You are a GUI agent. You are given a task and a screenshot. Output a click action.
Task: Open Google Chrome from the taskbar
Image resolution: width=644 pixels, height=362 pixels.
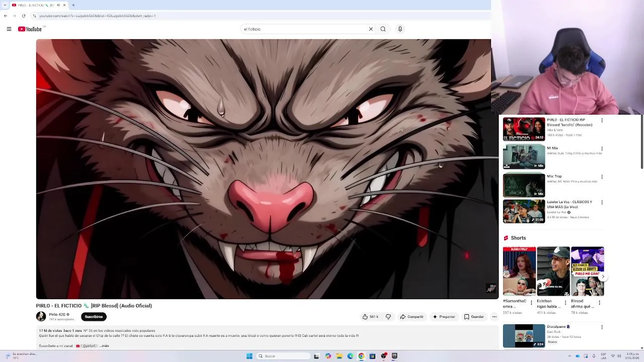tap(361, 356)
